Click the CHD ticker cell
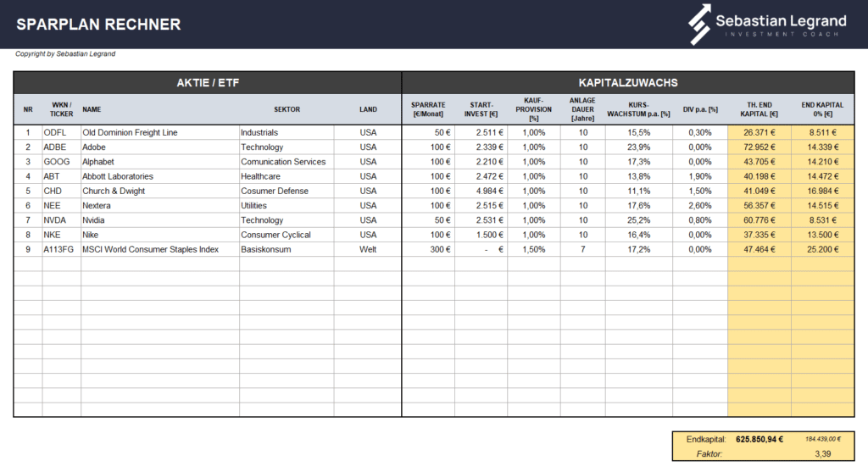The width and height of the screenshot is (868, 472). coord(61,191)
